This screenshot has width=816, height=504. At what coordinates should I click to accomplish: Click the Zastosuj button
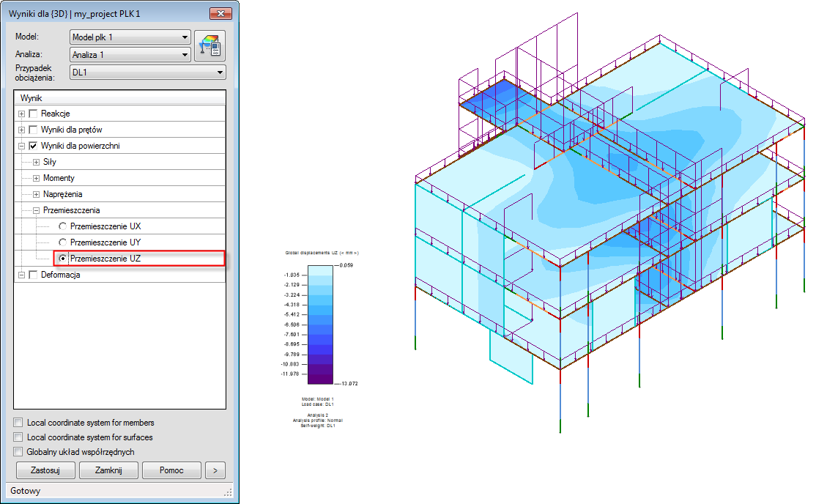coord(45,470)
